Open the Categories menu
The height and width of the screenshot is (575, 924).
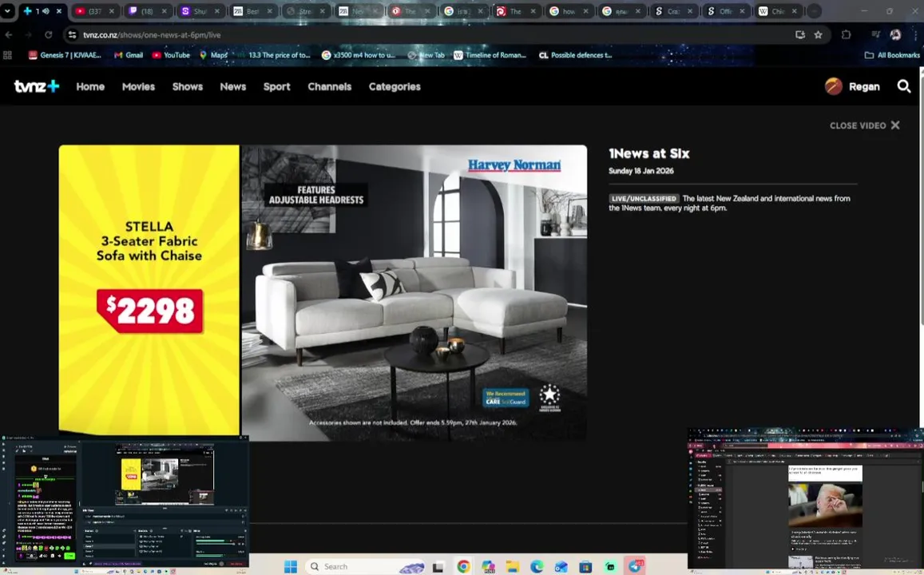[395, 86]
